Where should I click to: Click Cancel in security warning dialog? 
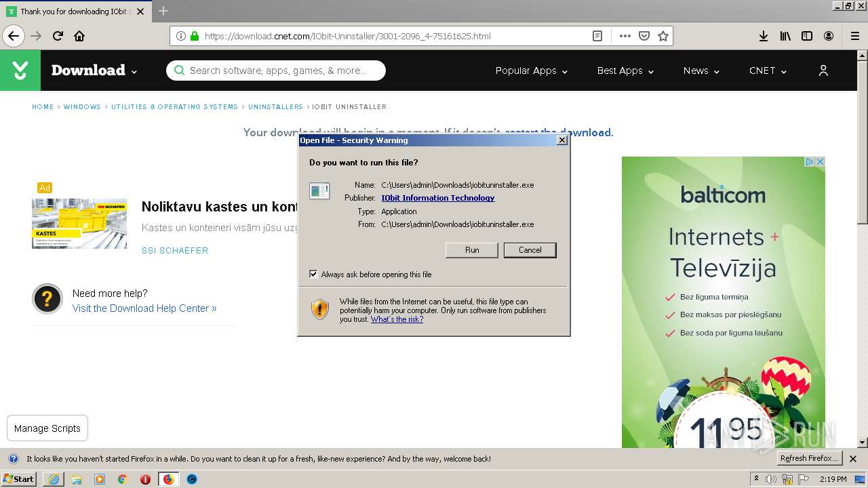click(x=530, y=250)
